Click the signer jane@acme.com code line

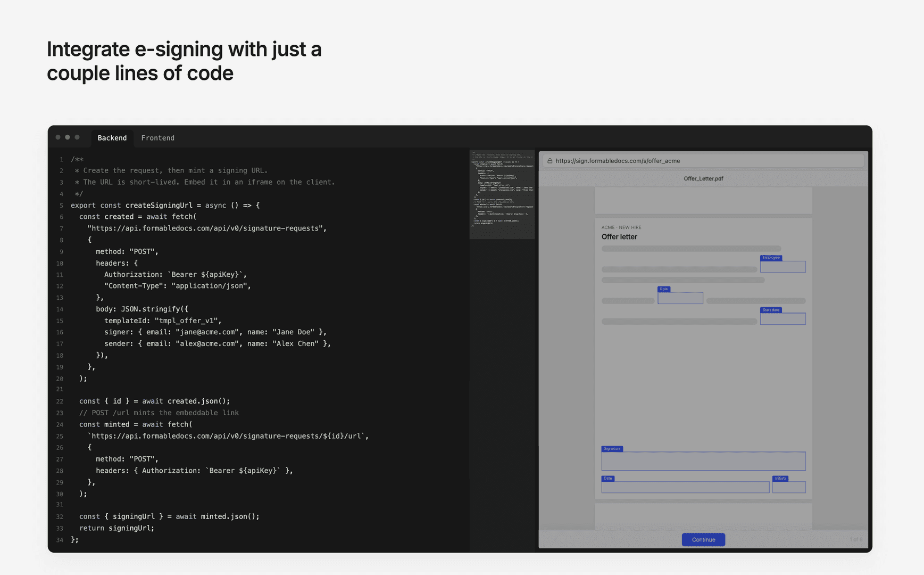coord(215,332)
